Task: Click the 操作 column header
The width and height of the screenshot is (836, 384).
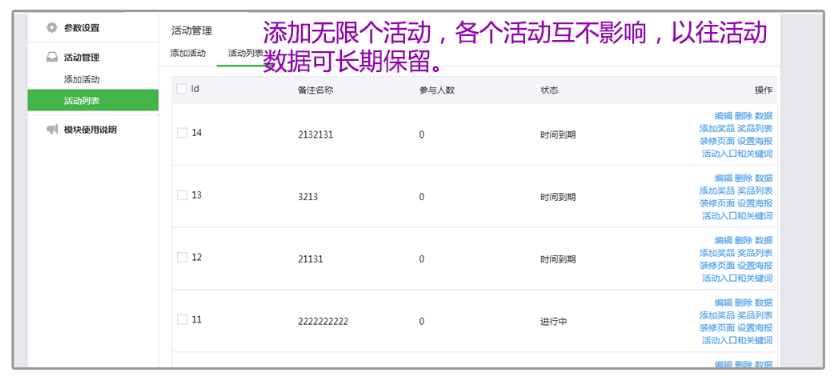Action: click(763, 90)
